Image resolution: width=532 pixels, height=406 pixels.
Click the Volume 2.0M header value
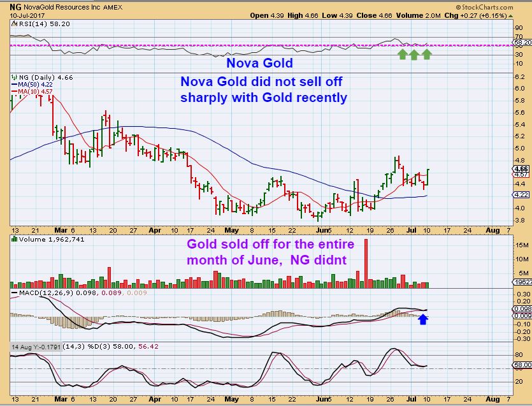(418, 15)
